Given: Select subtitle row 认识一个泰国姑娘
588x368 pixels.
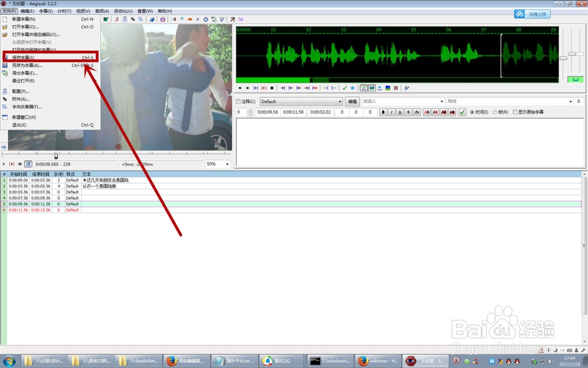Looking at the screenshot, I should pos(291,186).
